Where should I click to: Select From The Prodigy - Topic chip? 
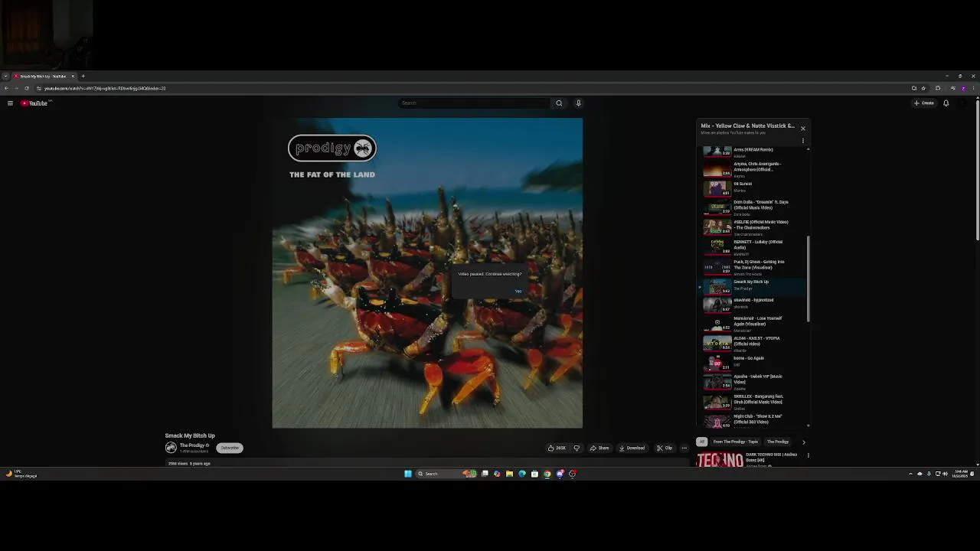736,442
